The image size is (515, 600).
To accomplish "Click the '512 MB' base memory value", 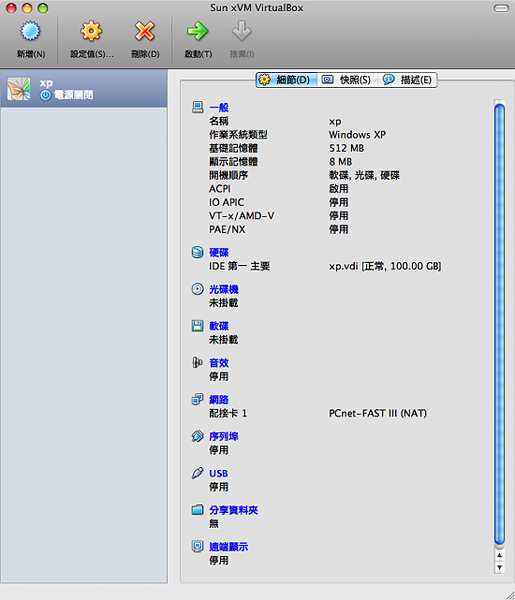I will (x=347, y=148).
